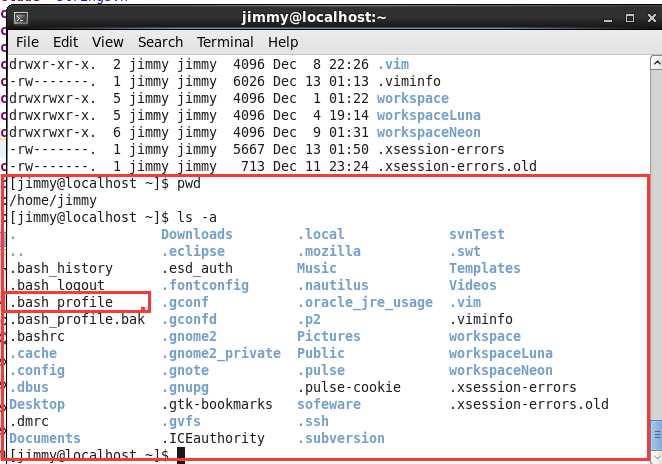Image resolution: width=662 pixels, height=464 pixels.
Task: Open the Help menu
Action: [283, 42]
